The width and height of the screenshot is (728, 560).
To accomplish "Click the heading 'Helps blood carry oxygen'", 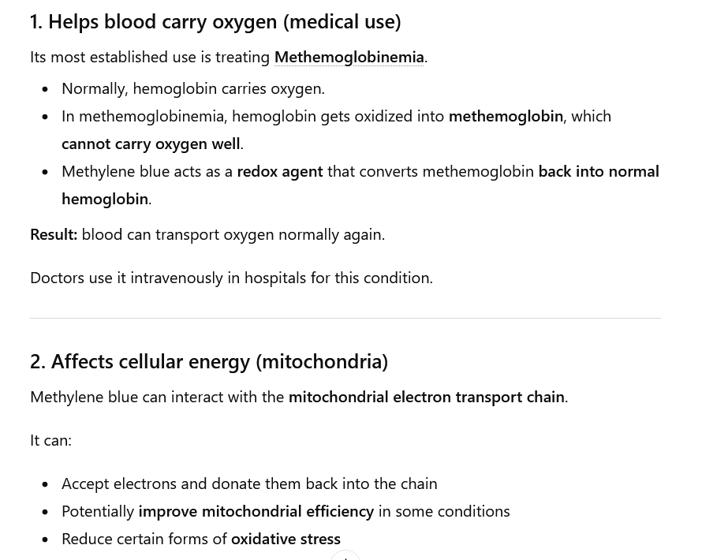I will (215, 21).
